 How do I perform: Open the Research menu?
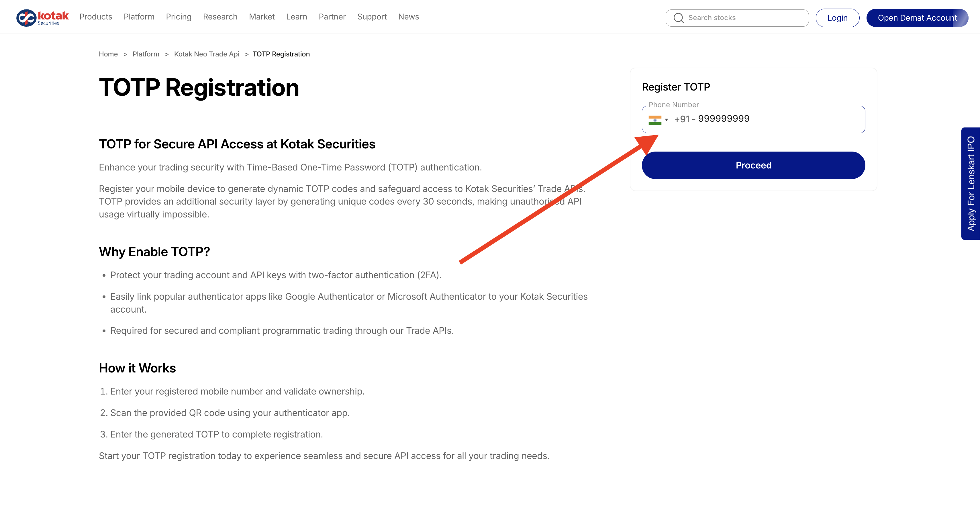pos(220,17)
